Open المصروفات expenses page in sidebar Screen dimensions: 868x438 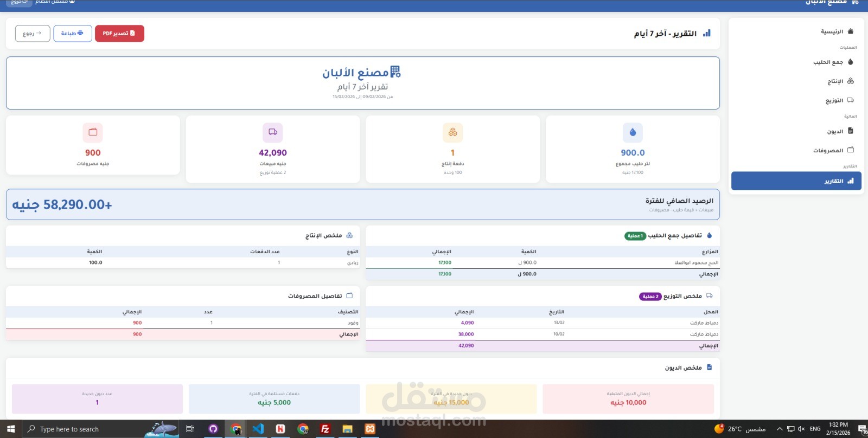coord(796,150)
